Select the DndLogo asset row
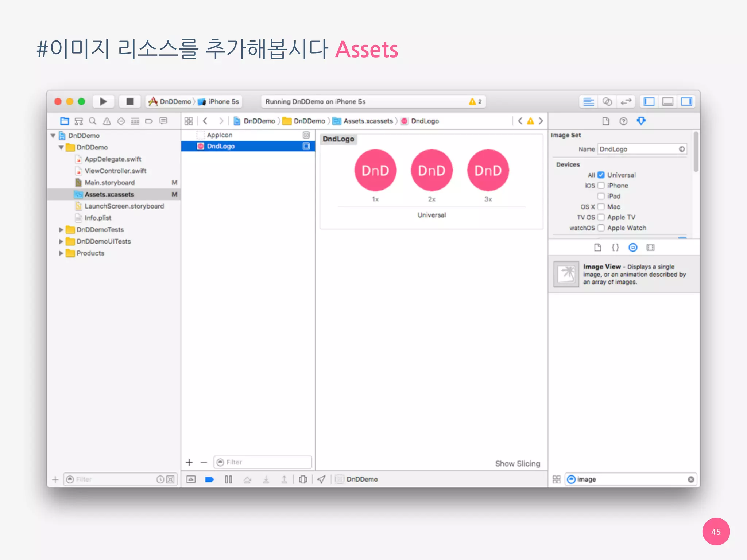Image resolution: width=747 pixels, height=560 pixels. click(x=248, y=146)
